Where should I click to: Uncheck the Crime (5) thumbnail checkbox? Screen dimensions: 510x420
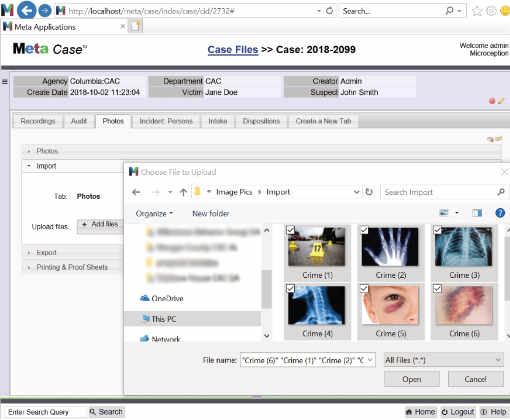(364, 288)
